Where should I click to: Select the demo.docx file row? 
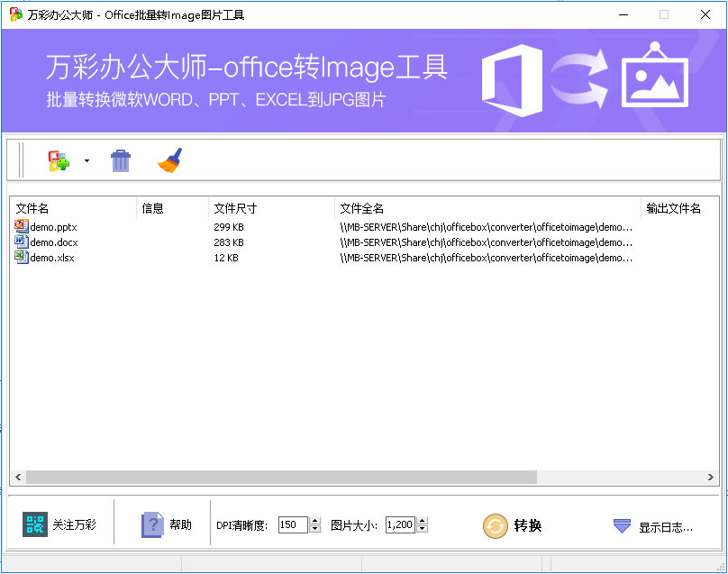pos(365,242)
